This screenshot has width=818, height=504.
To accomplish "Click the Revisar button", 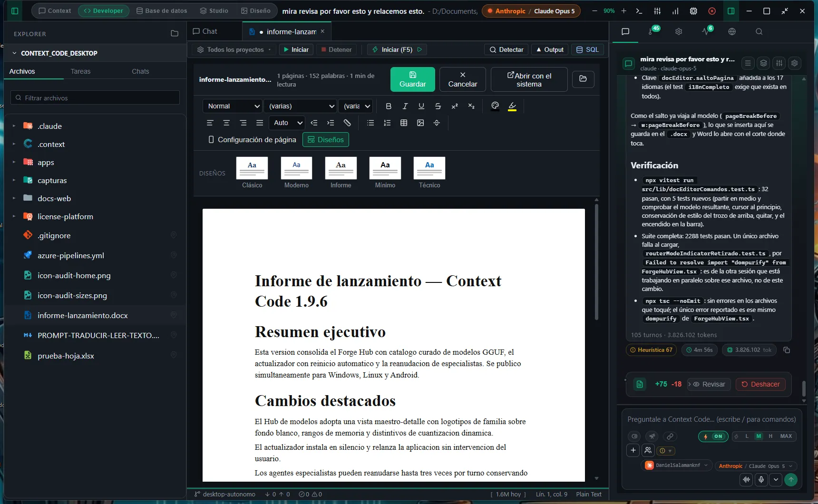I will tap(709, 384).
